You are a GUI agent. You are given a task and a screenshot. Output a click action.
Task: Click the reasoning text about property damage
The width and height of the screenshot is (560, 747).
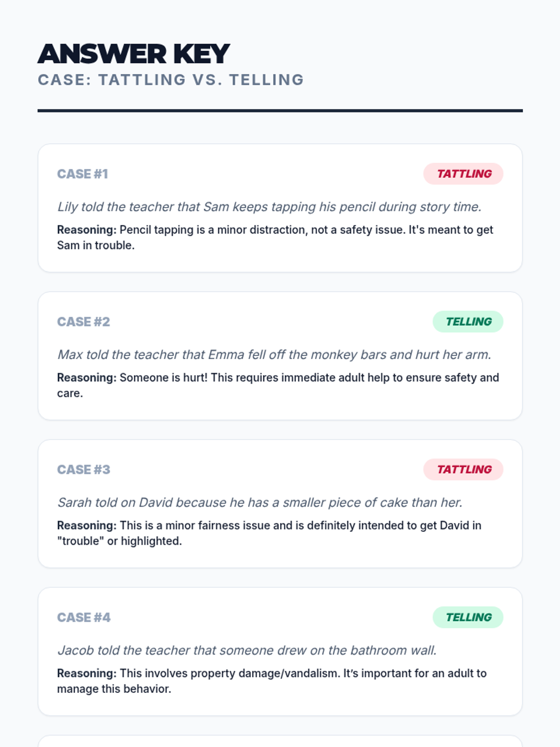tap(272, 681)
